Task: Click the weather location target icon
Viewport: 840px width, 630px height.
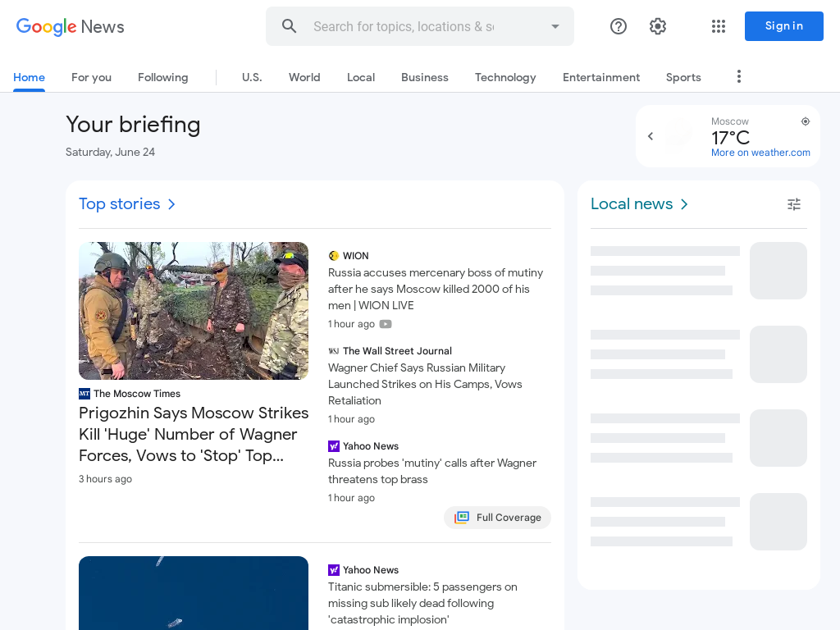Action: [x=806, y=121]
